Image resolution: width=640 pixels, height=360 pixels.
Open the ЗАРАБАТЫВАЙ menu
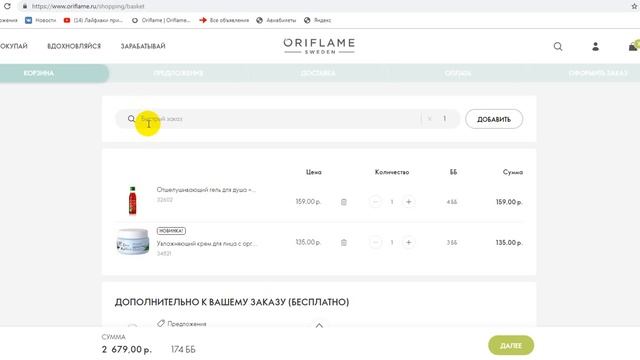(x=143, y=46)
